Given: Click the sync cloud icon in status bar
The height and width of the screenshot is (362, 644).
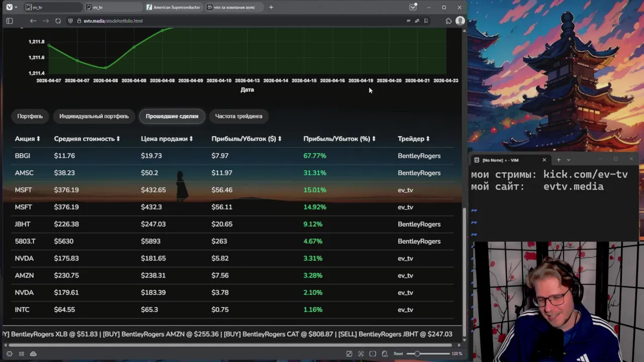Looking at the screenshot, I should click(x=33, y=353).
